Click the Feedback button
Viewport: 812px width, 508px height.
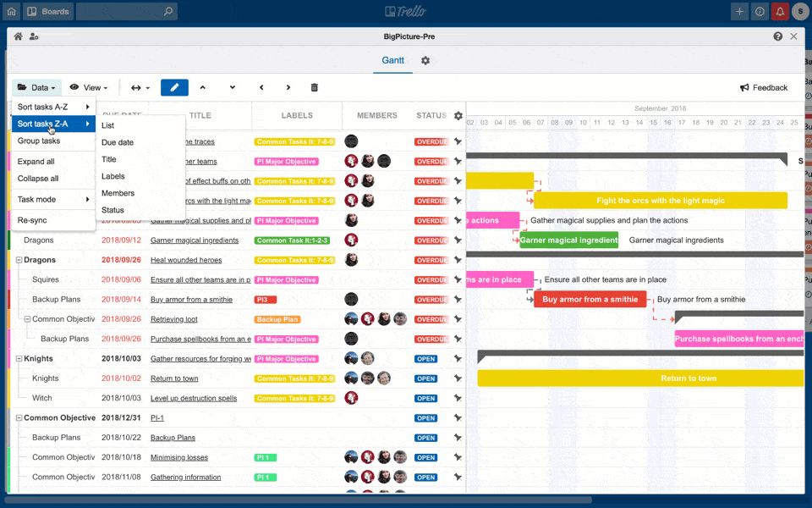[764, 87]
